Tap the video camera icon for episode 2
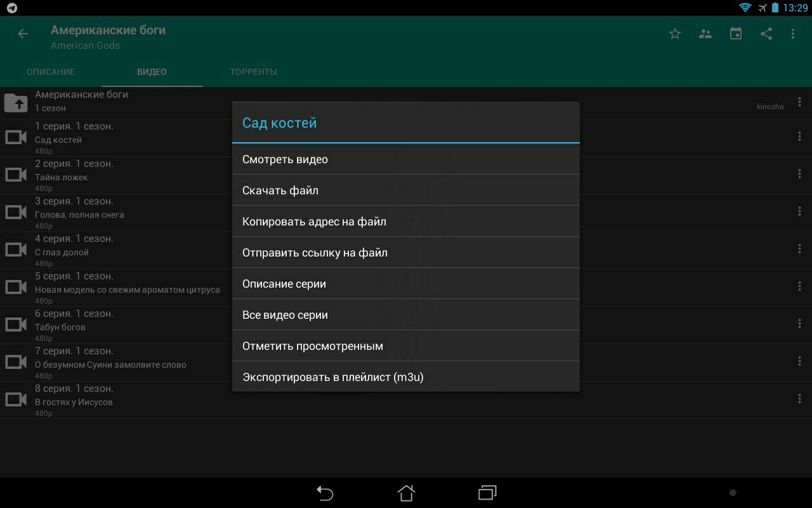This screenshot has height=508, width=812. [x=16, y=175]
